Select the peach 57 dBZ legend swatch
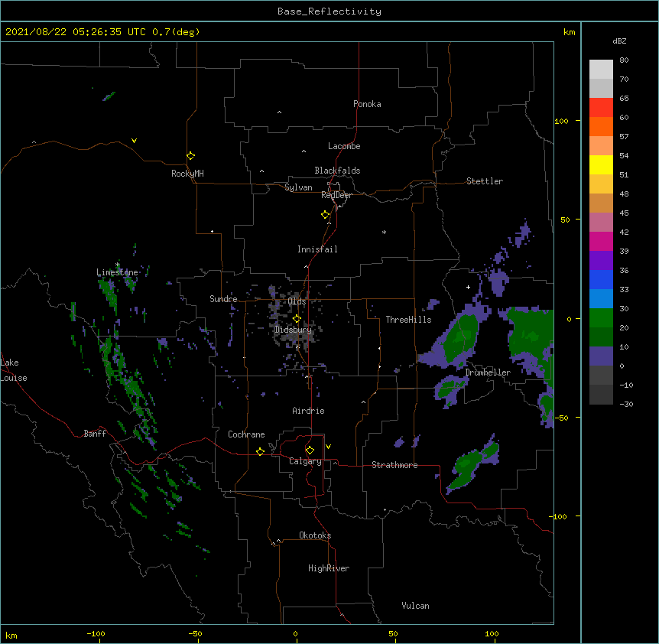This screenshot has width=659, height=644. 601,146
